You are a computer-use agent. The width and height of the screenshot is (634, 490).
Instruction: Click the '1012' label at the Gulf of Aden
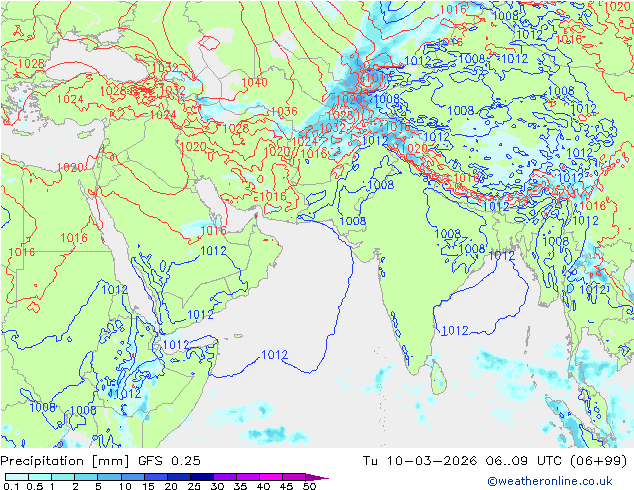click(176, 344)
